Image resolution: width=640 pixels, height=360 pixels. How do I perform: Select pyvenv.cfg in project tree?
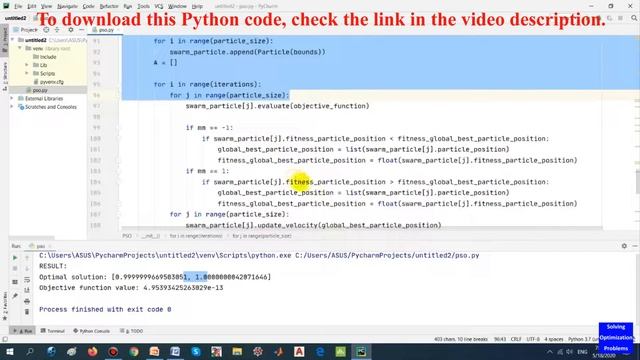point(48,82)
